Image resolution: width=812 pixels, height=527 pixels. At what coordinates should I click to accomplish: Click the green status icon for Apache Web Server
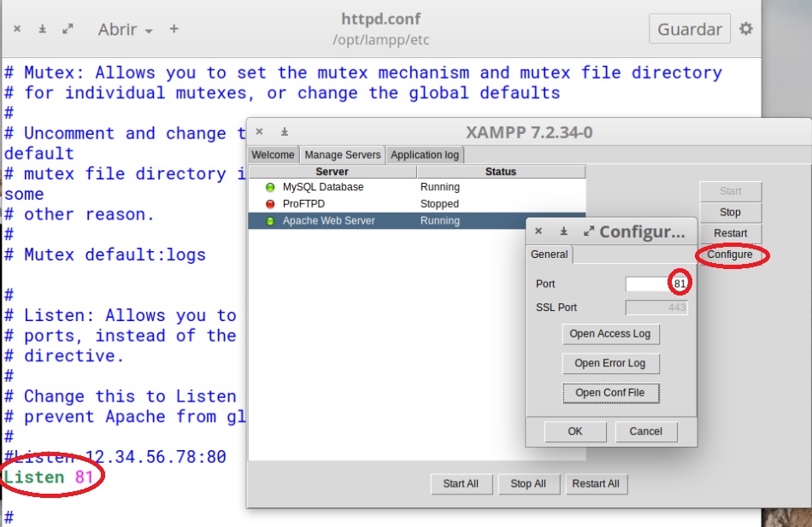[x=270, y=221]
